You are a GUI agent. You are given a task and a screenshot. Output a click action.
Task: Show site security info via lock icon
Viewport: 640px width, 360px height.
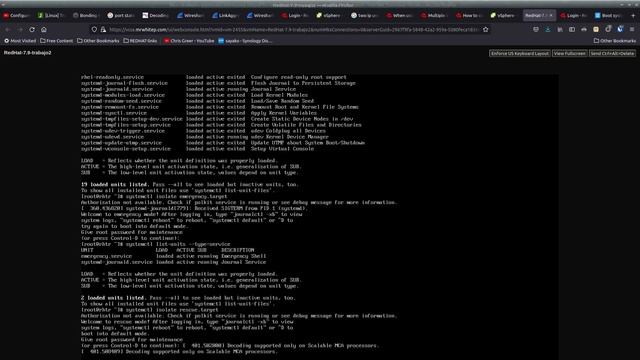[103, 29]
